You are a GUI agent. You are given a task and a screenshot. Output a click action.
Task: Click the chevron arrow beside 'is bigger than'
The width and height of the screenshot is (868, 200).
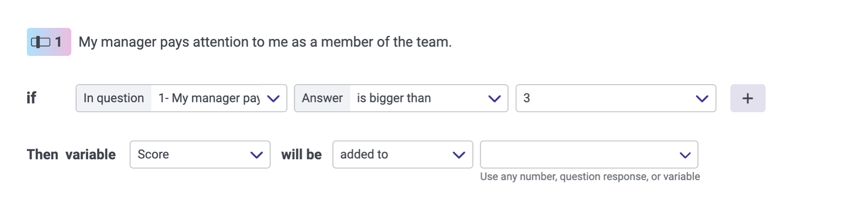pos(494,99)
